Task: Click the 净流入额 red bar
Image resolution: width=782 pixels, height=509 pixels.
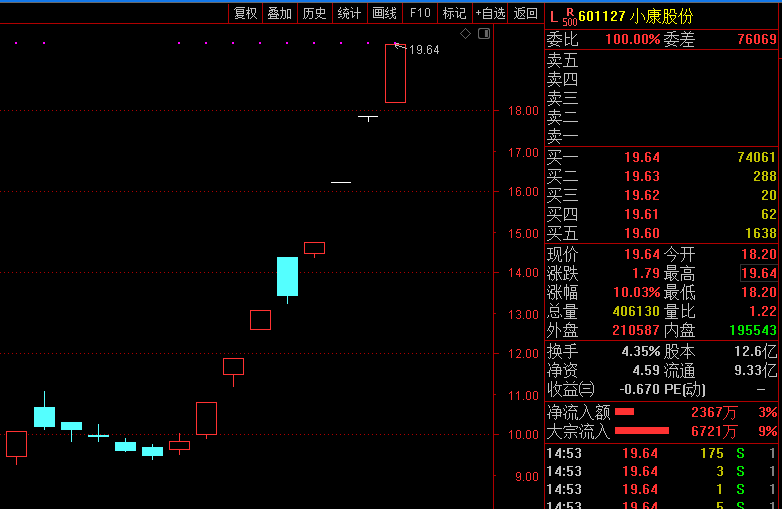Action: [624, 412]
